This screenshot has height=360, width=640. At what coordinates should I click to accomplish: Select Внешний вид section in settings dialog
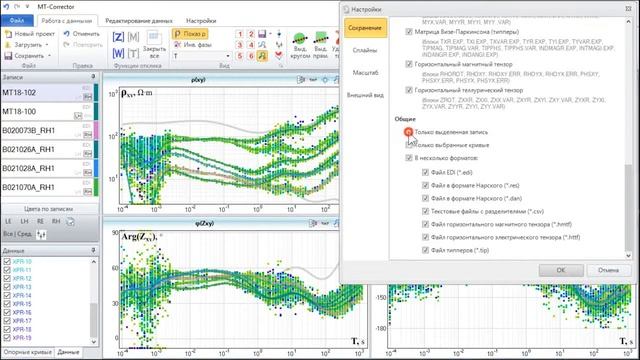pyautogui.click(x=365, y=95)
